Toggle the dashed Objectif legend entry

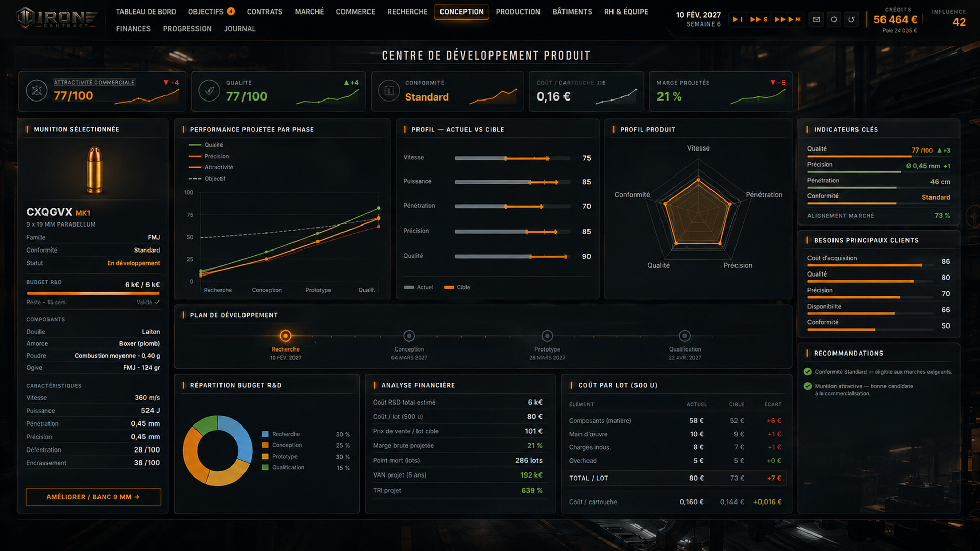(x=207, y=179)
